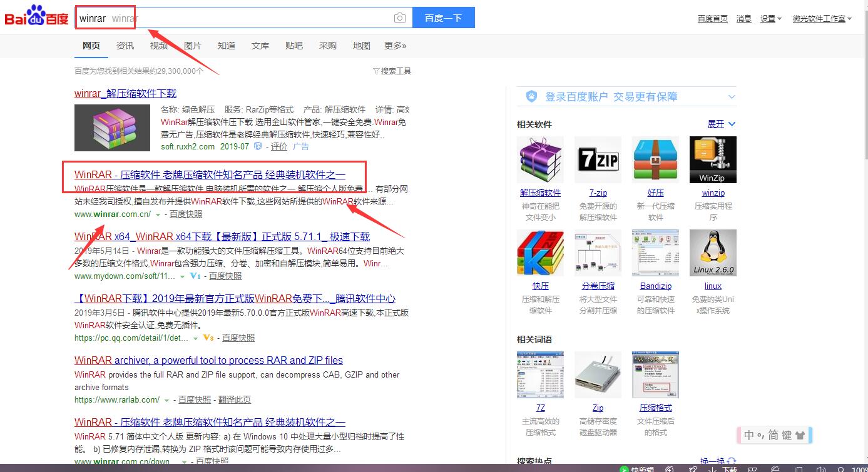Click the 好压 text link

pos(655,193)
